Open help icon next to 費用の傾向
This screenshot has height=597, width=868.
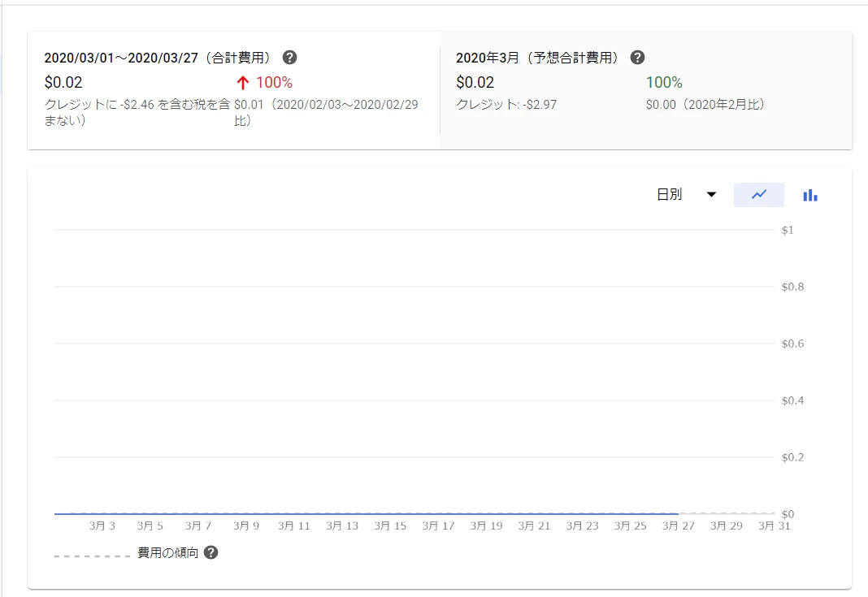(x=211, y=552)
